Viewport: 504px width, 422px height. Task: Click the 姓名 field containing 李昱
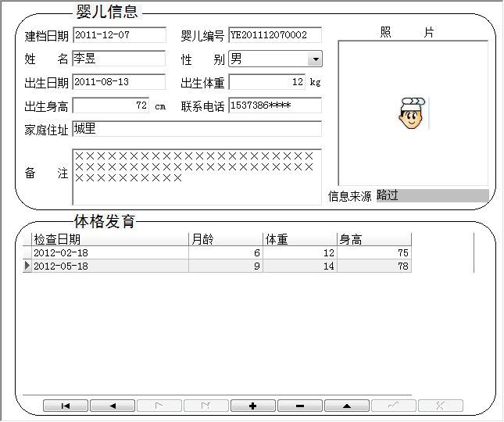(119, 59)
